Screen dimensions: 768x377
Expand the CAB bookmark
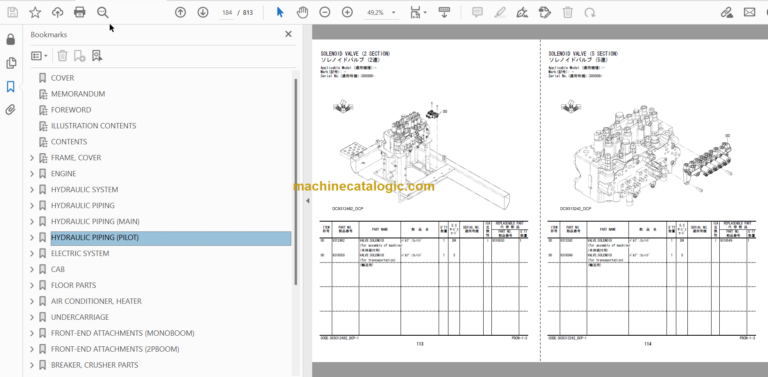coord(32,269)
